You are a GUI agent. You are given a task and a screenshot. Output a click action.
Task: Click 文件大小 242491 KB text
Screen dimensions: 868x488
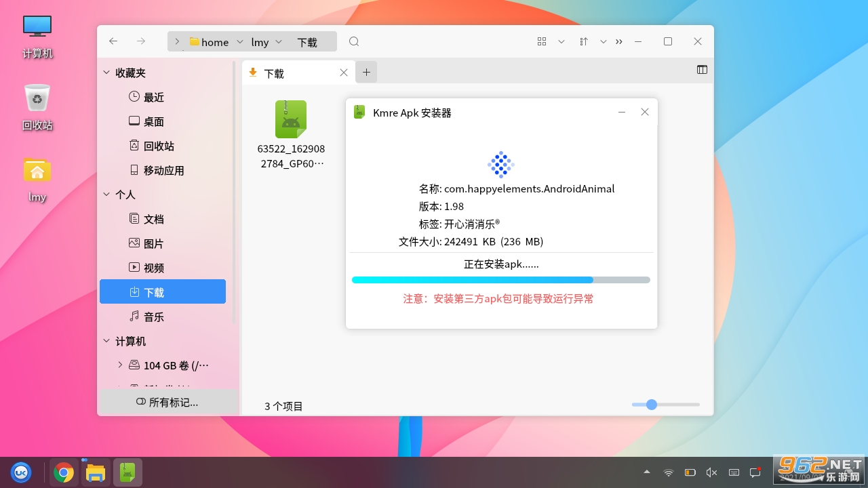pyautogui.click(x=471, y=241)
